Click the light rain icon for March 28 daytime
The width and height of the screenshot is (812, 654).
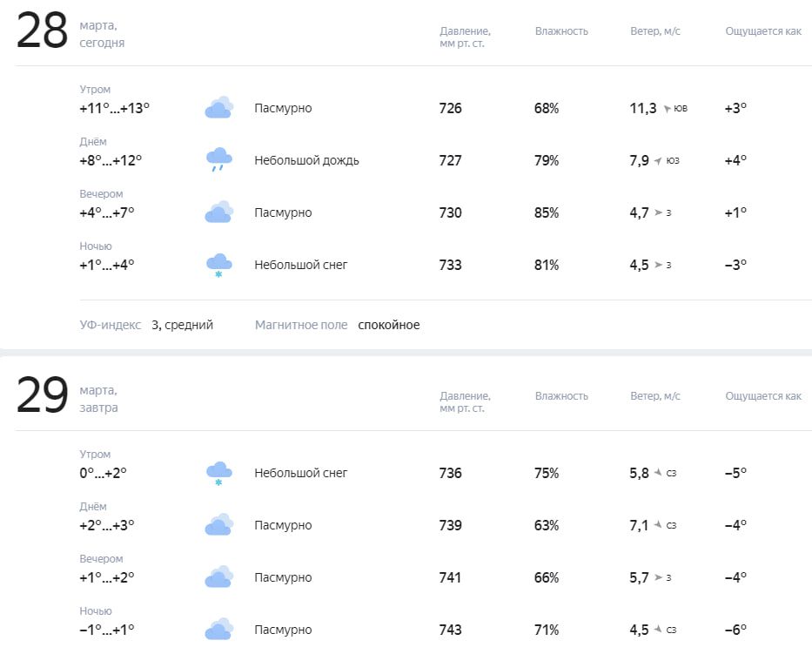tap(218, 160)
